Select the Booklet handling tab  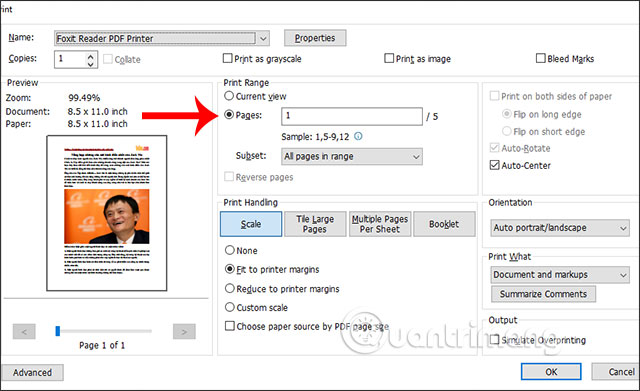click(444, 224)
